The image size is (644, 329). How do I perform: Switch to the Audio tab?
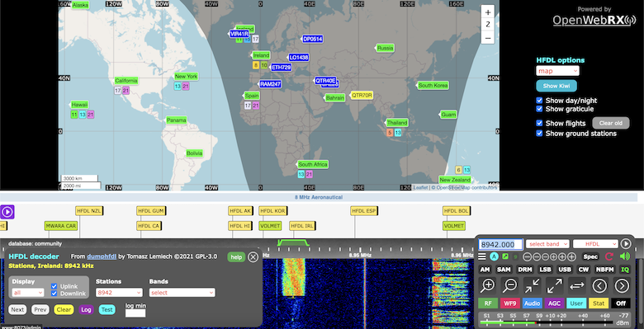(x=533, y=303)
